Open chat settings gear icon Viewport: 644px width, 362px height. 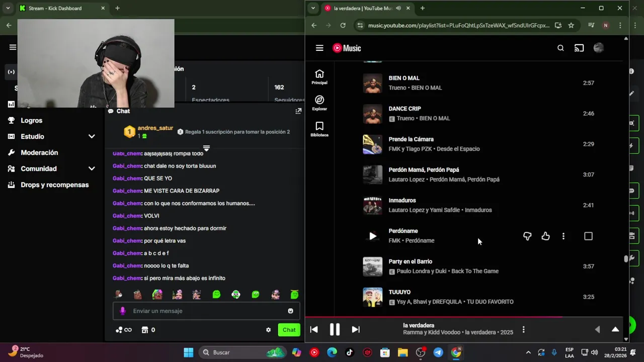(268, 330)
